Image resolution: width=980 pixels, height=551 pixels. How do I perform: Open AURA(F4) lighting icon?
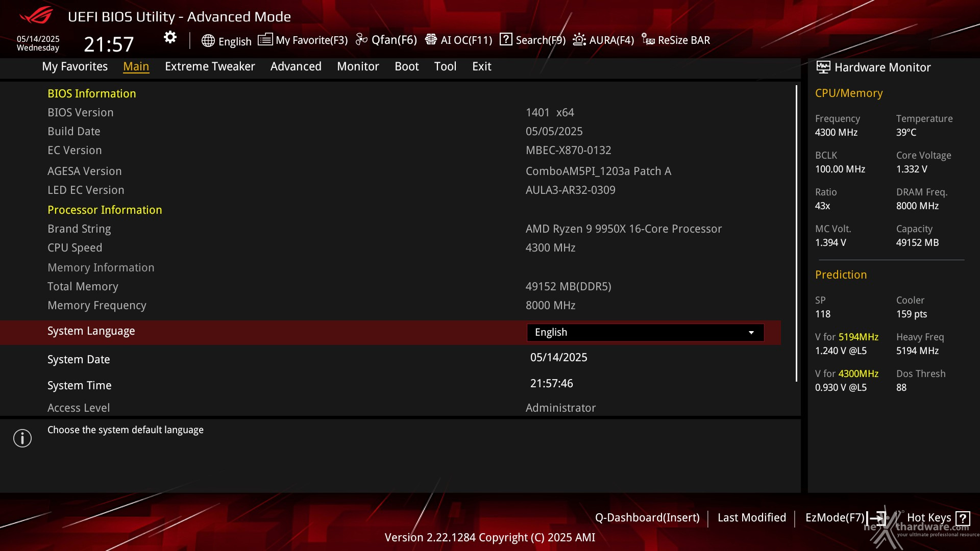[x=579, y=39]
